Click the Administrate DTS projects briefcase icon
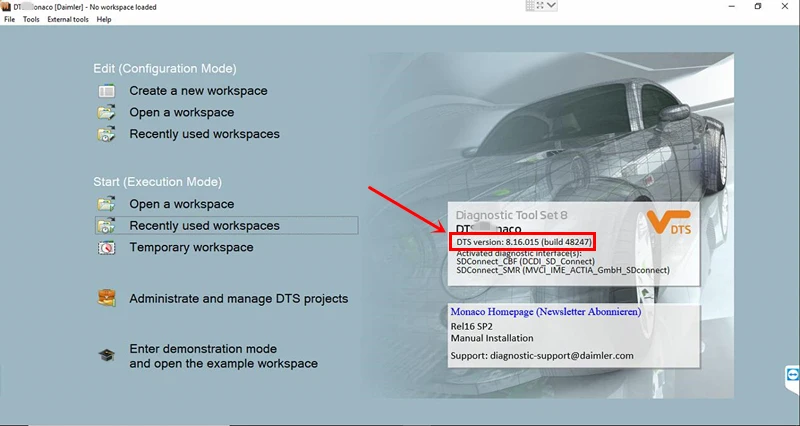 tap(107, 298)
